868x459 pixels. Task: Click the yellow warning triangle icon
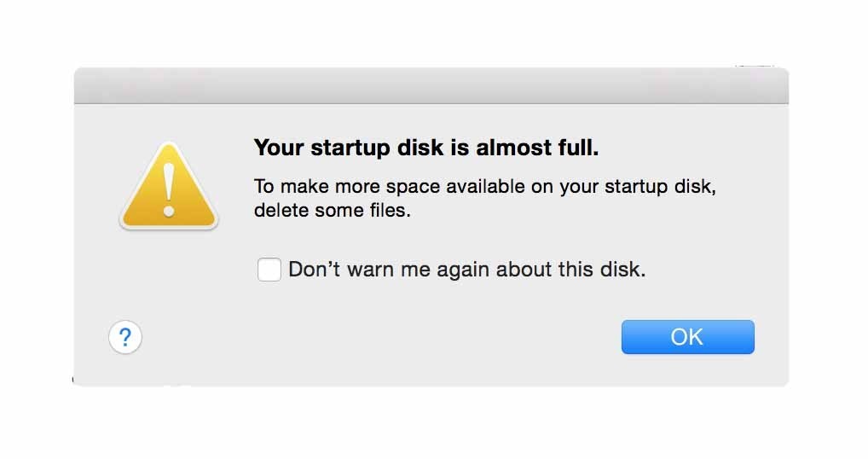(x=169, y=187)
